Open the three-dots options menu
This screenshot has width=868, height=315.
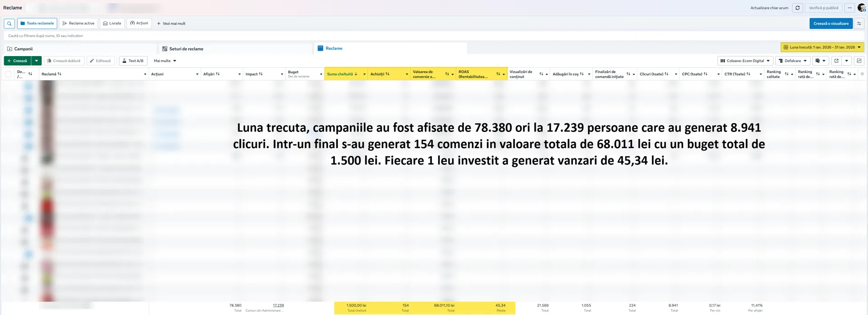849,8
